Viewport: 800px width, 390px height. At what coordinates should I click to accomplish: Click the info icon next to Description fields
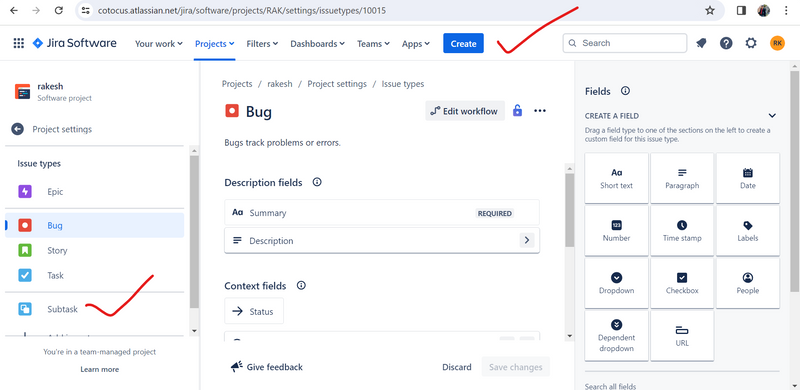click(317, 182)
